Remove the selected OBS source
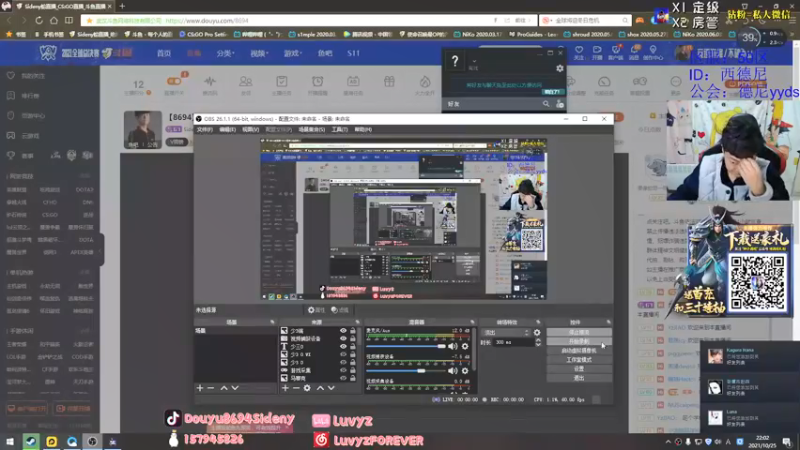The width and height of the screenshot is (800, 450). [296, 388]
